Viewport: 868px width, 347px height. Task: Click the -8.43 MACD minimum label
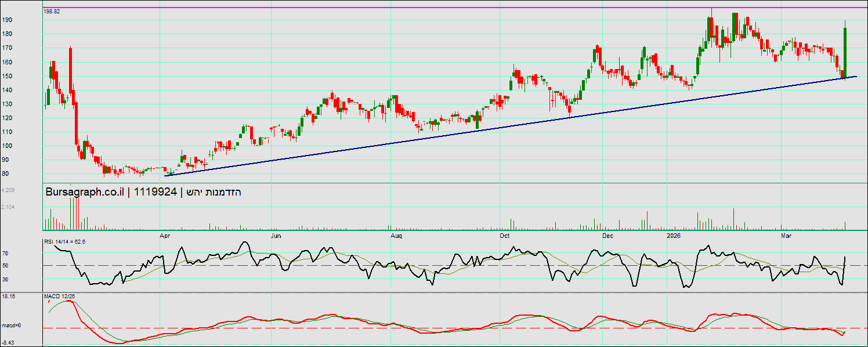click(7, 343)
